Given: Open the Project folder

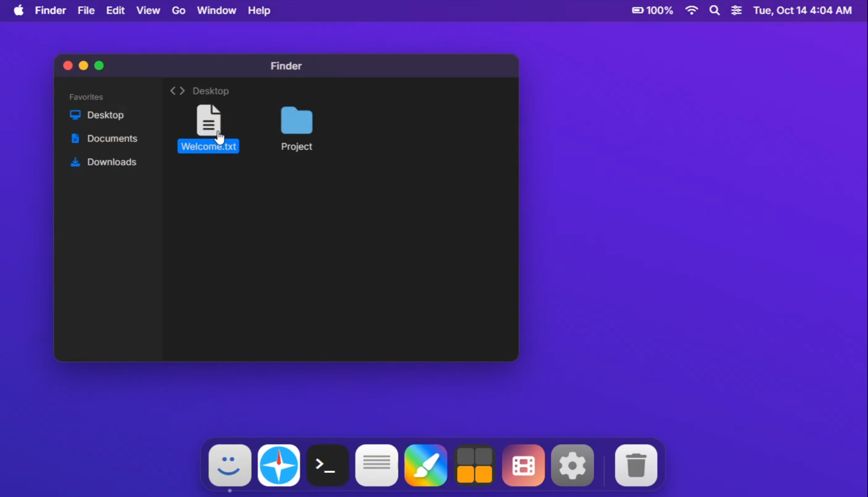Looking at the screenshot, I should point(296,129).
